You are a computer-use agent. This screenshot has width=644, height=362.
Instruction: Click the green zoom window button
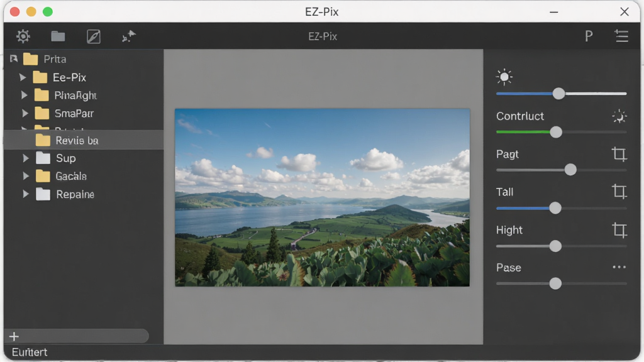[x=48, y=12]
